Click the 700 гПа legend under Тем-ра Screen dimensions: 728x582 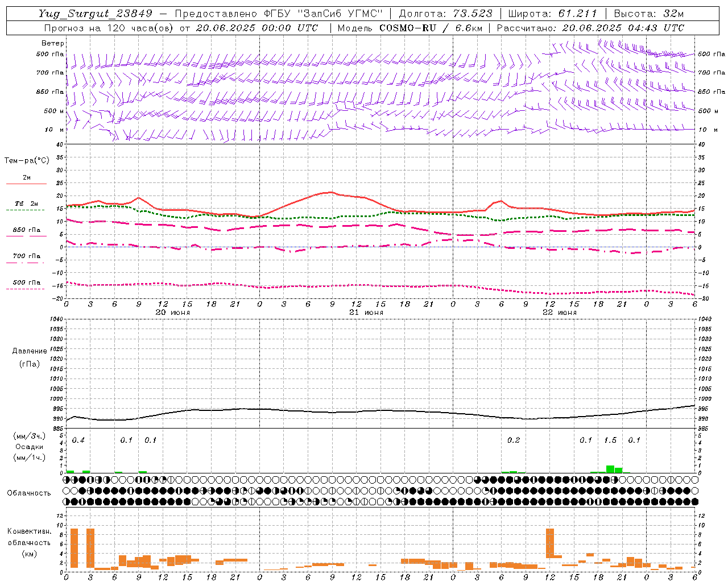(27, 256)
